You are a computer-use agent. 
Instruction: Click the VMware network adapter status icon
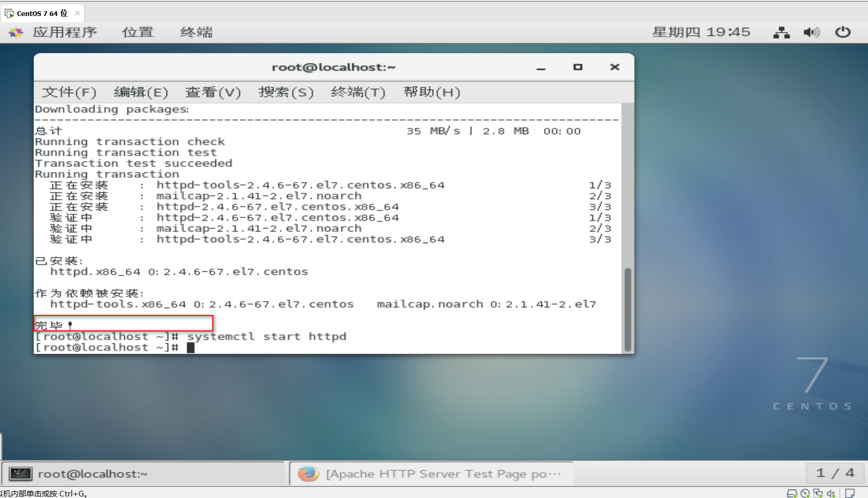click(x=818, y=493)
